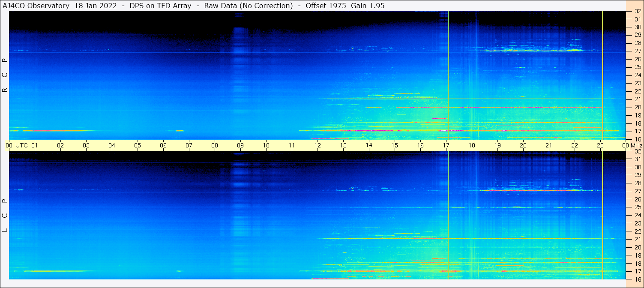Click the 16 MHz tick label of LCP panel

[x=638, y=279]
